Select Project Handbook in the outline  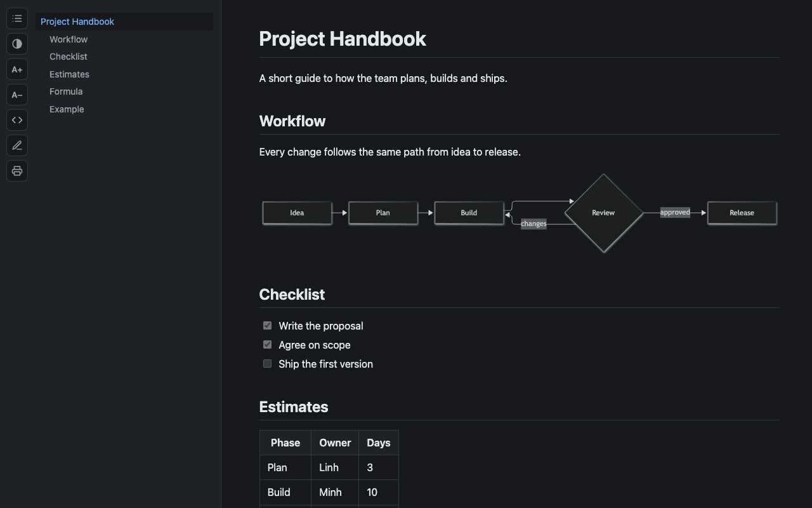point(124,22)
